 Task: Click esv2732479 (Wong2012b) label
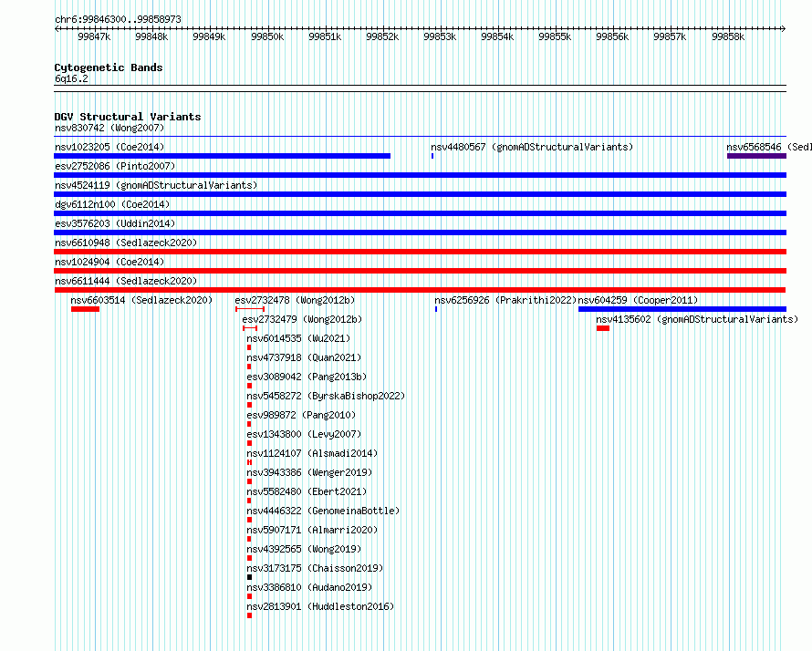pos(302,319)
